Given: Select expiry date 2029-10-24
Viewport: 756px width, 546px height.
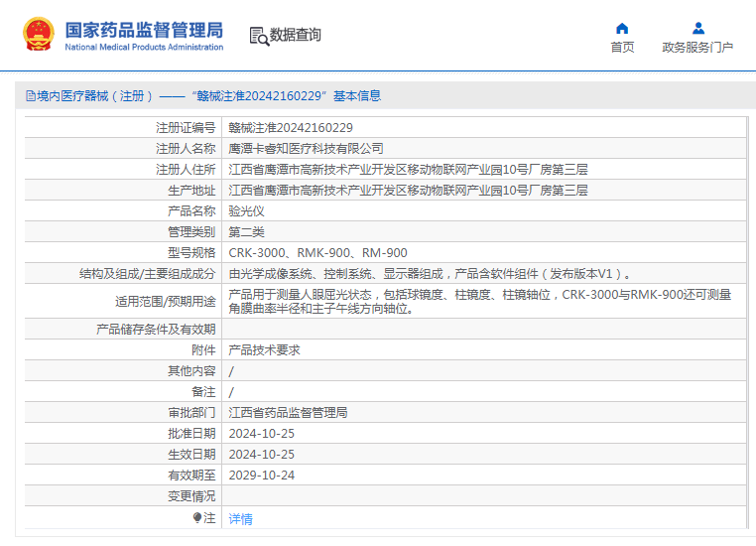Looking at the screenshot, I should (261, 476).
